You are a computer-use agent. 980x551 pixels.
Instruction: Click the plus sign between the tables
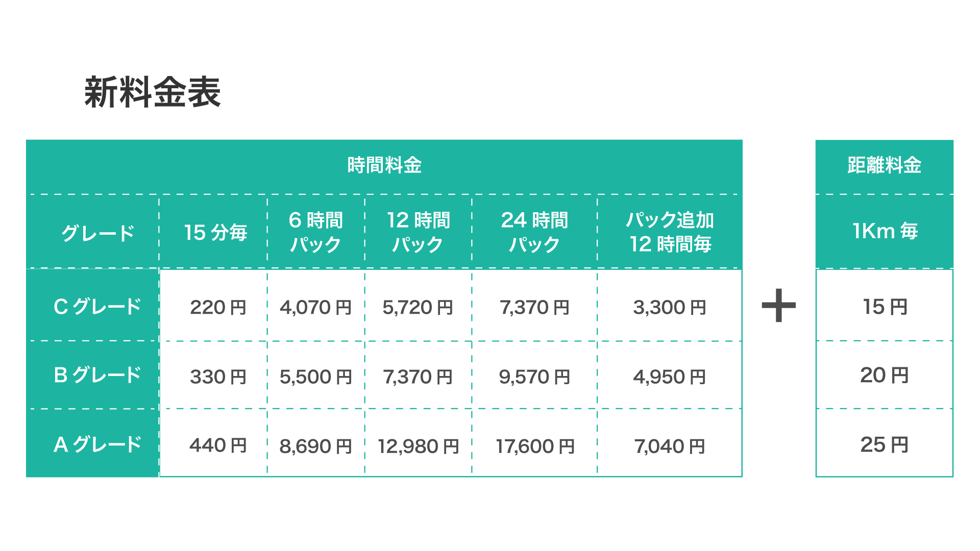778,306
